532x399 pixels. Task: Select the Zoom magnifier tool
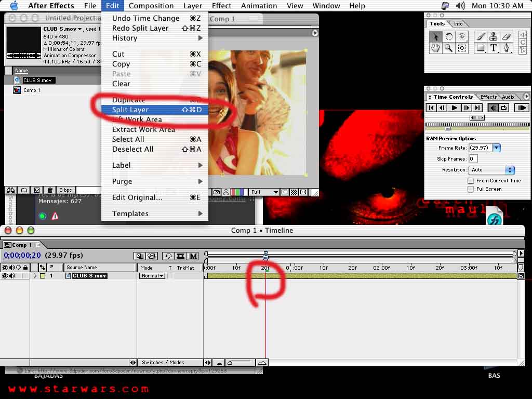pos(449,48)
